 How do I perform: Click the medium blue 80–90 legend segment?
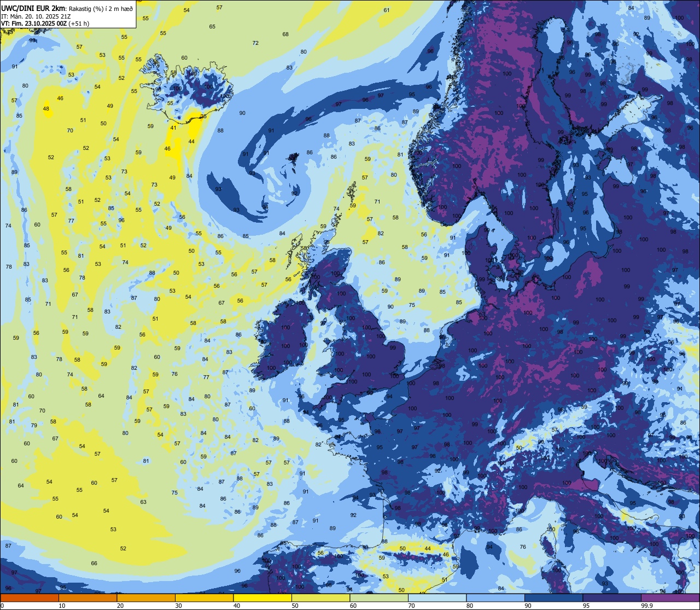495,597
